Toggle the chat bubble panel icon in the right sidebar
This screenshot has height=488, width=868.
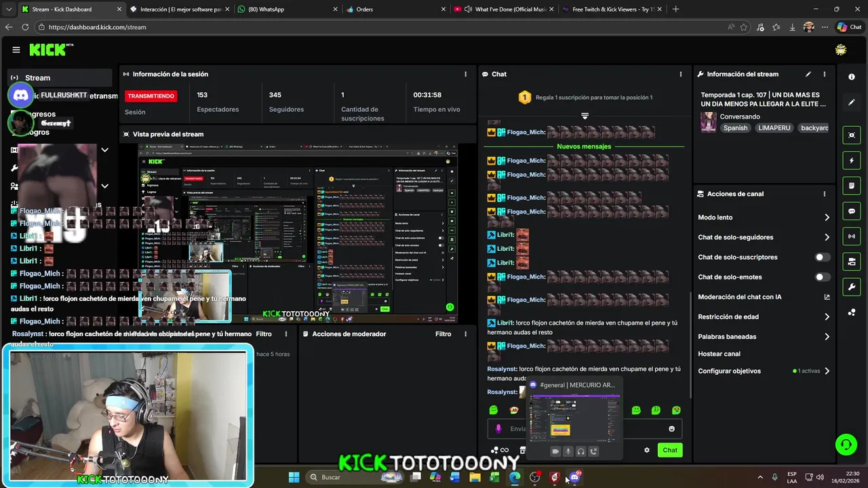coord(852,211)
